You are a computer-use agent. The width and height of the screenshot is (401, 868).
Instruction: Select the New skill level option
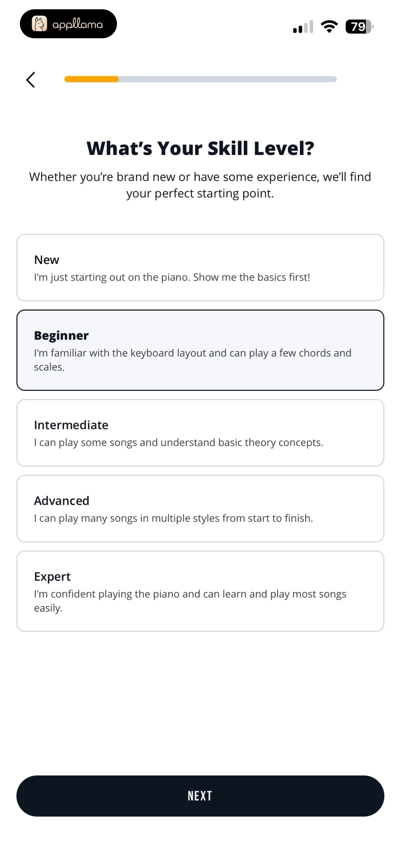click(200, 268)
